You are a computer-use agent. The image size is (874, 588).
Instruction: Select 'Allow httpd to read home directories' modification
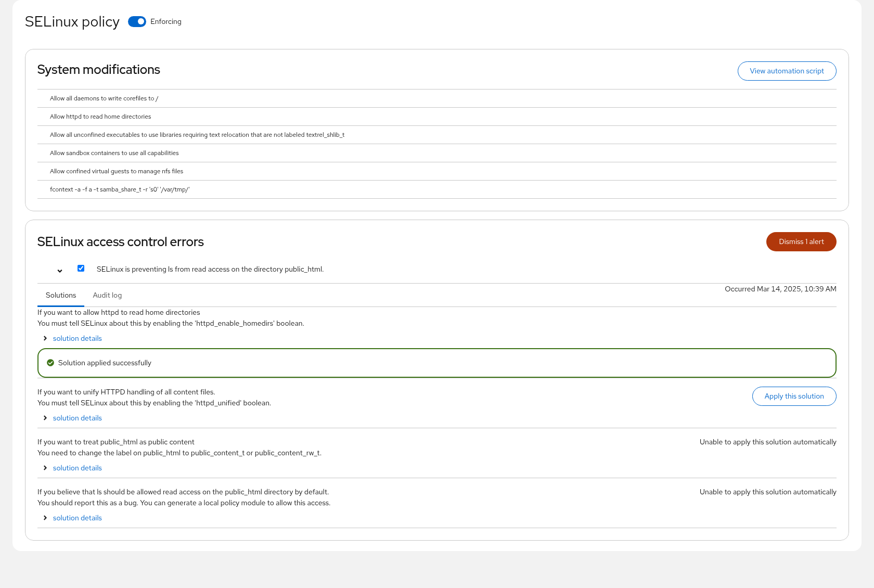437,117
